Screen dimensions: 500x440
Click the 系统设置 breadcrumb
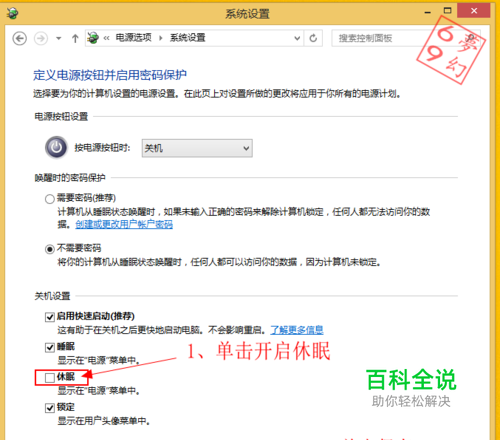coord(188,38)
